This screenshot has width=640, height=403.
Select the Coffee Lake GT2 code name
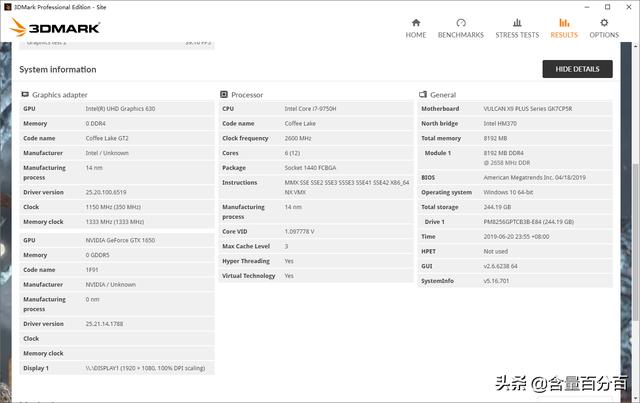click(107, 138)
